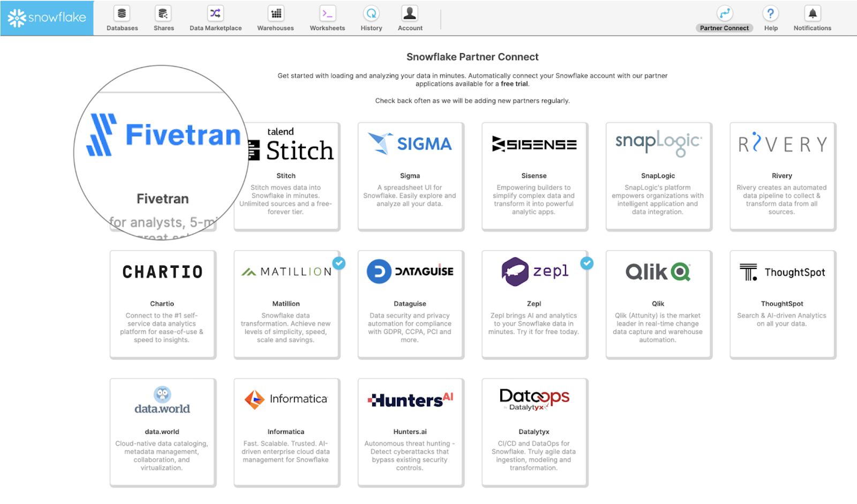
Task: Click the Hunters AI logo
Action: [410, 400]
